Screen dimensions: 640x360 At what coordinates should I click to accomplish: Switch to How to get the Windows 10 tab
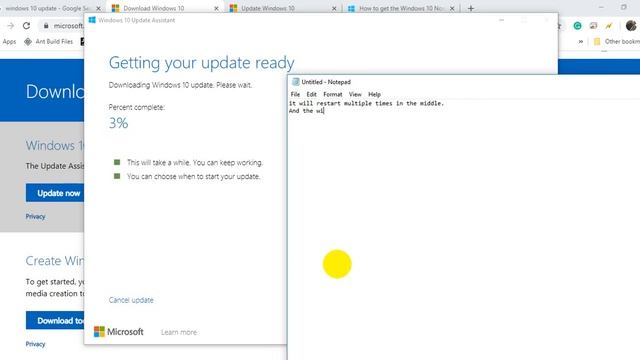coord(400,8)
